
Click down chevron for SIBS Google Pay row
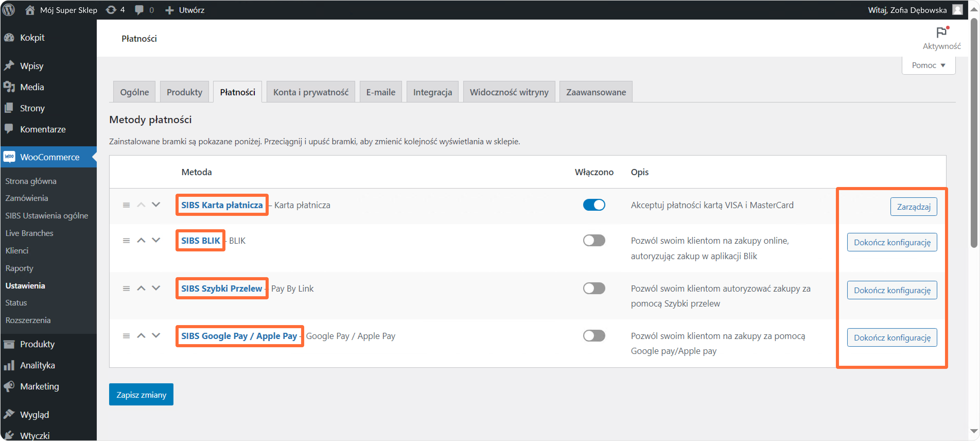156,335
